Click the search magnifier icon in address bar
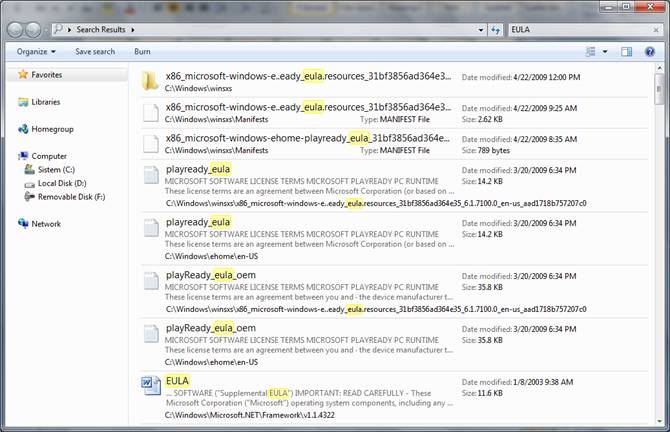Image resolution: width=670 pixels, height=432 pixels. click(x=59, y=29)
